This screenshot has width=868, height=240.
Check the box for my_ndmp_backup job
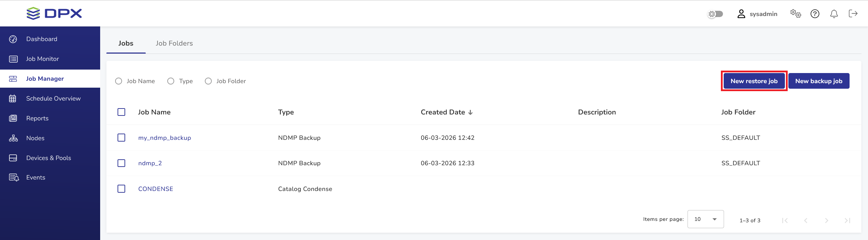[x=121, y=138]
